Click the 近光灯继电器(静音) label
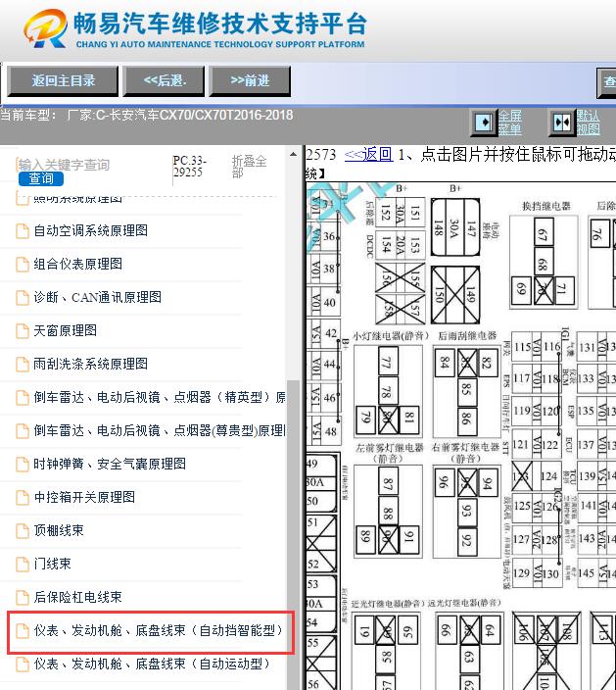The image size is (616, 690). [x=389, y=603]
